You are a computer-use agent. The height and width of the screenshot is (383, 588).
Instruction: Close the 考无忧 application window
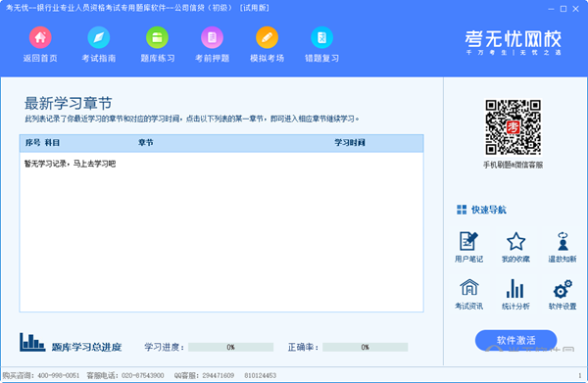[575, 9]
